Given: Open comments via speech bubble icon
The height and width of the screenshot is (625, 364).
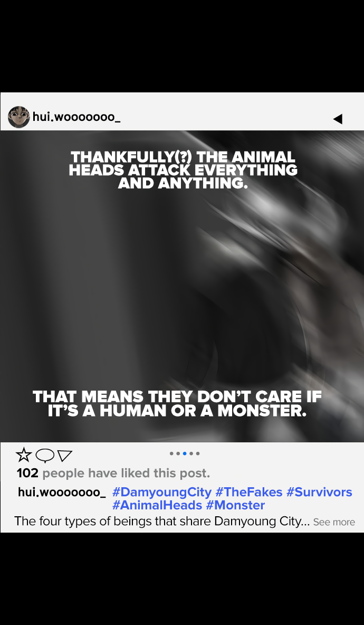Looking at the screenshot, I should (45, 455).
